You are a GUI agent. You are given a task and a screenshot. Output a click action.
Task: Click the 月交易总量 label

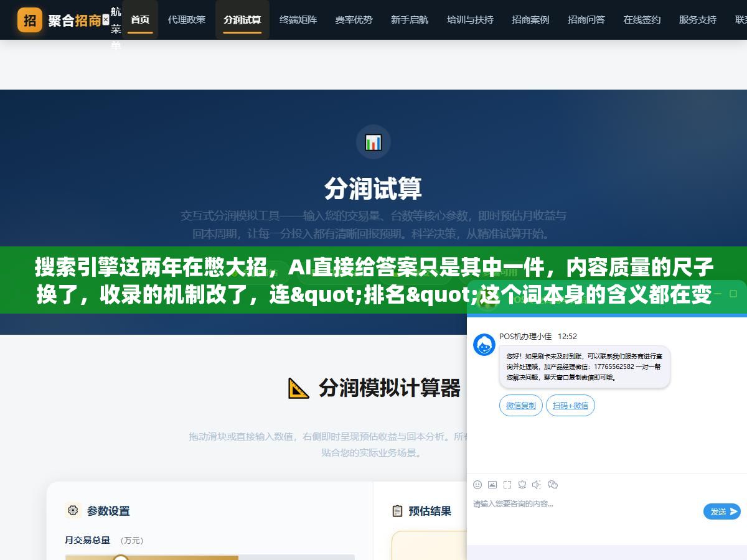click(x=88, y=540)
